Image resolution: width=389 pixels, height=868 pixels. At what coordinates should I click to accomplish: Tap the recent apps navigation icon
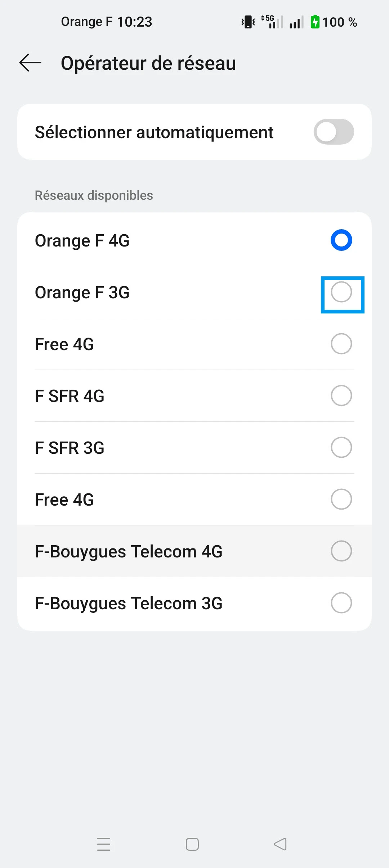coord(104,844)
